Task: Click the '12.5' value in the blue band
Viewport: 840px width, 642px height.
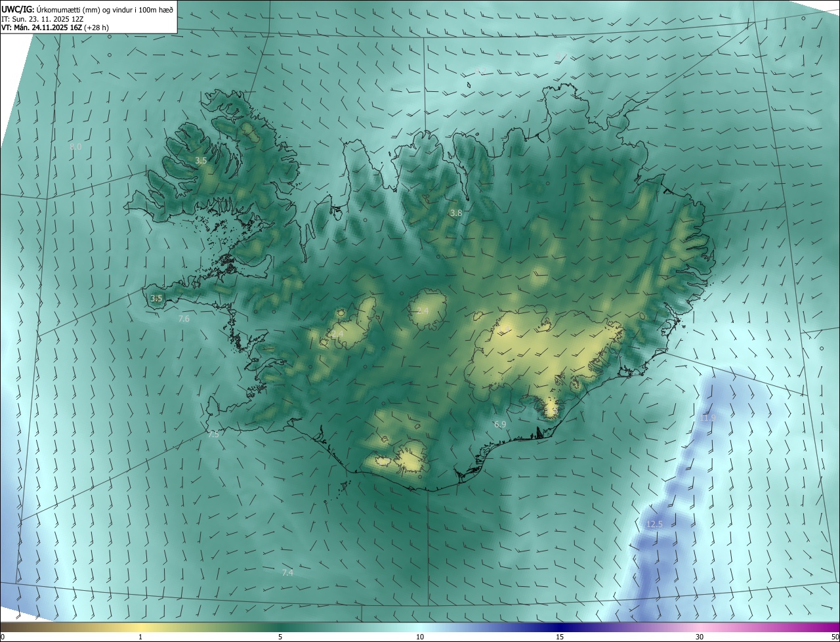Action: click(654, 524)
